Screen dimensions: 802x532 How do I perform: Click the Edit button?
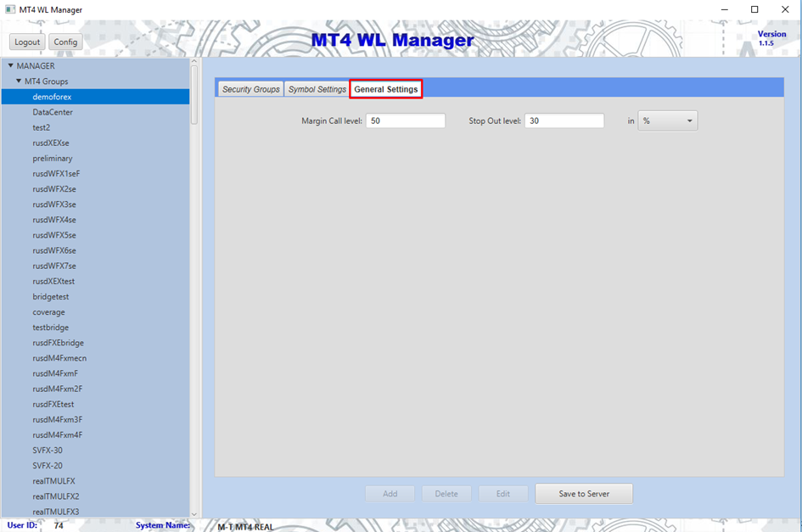[502, 494]
